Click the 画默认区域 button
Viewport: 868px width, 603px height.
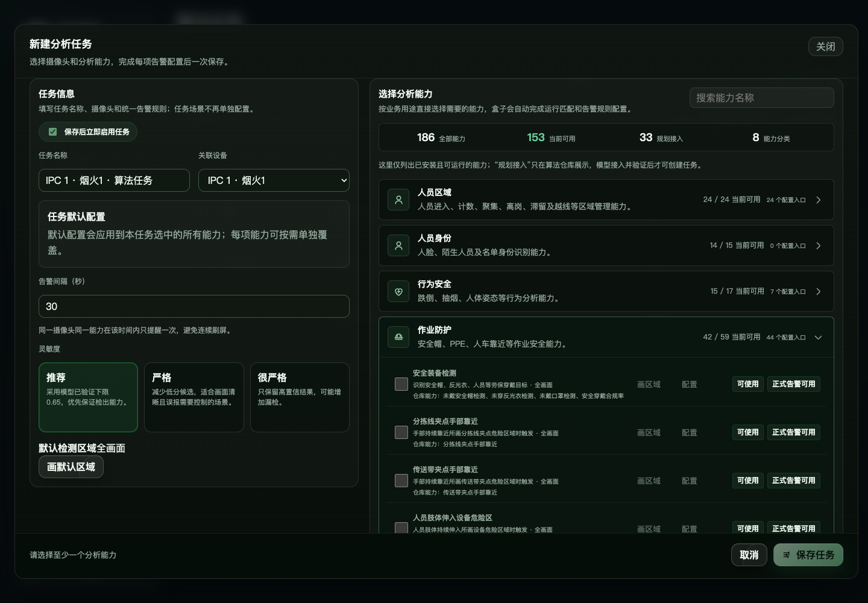(x=71, y=467)
